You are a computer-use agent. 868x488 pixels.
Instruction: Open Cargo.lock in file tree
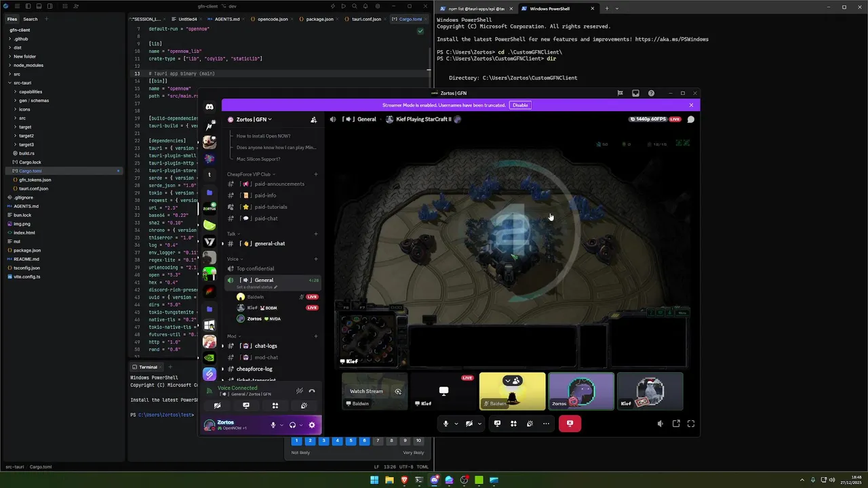[x=30, y=162]
